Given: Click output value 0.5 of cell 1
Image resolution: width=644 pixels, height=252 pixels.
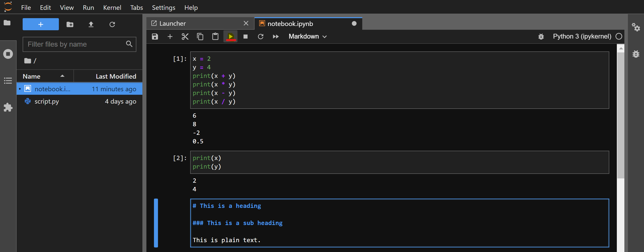Looking at the screenshot, I should 198,141.
